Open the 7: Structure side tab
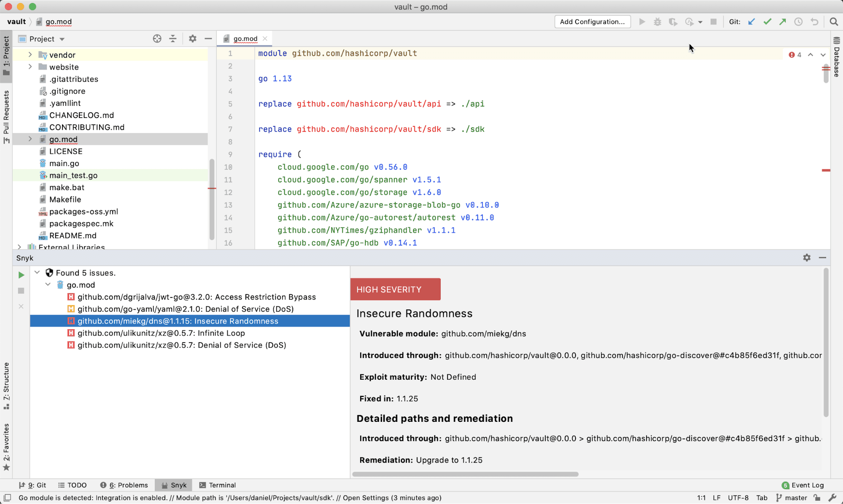The height and width of the screenshot is (504, 843). 6,386
